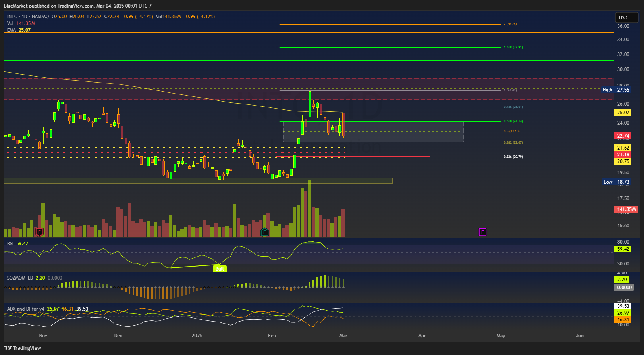
Task: Click the 59.42 RSI value axis tag
Action: [x=623, y=249]
